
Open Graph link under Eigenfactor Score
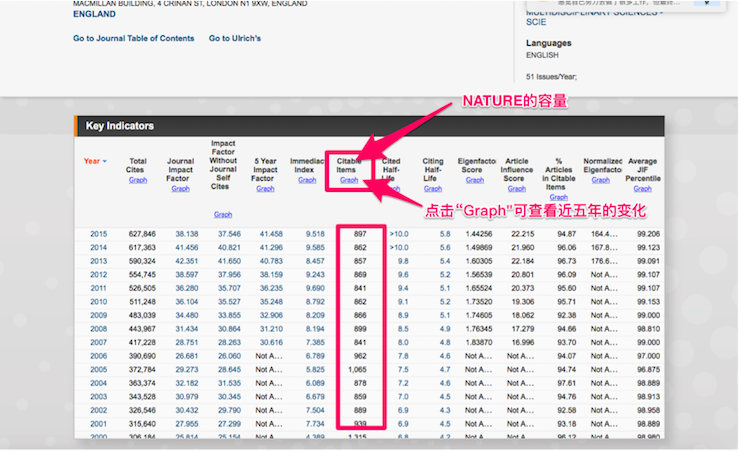(475, 180)
